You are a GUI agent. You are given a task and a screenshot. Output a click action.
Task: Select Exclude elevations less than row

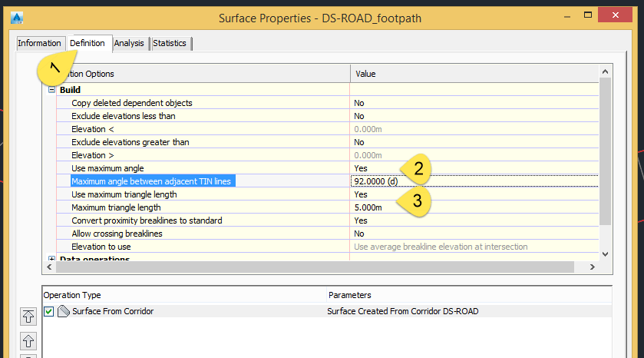(124, 116)
